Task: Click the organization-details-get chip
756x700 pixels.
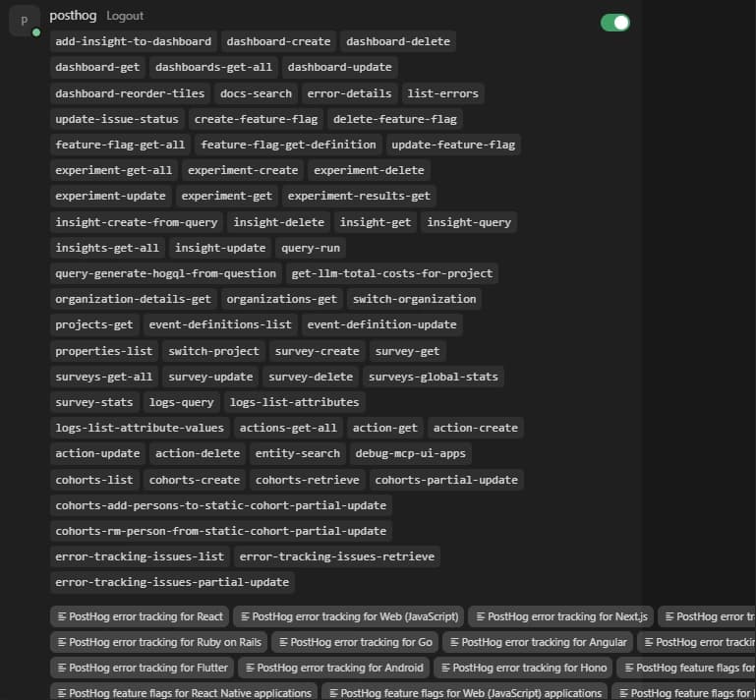Action: (133, 299)
